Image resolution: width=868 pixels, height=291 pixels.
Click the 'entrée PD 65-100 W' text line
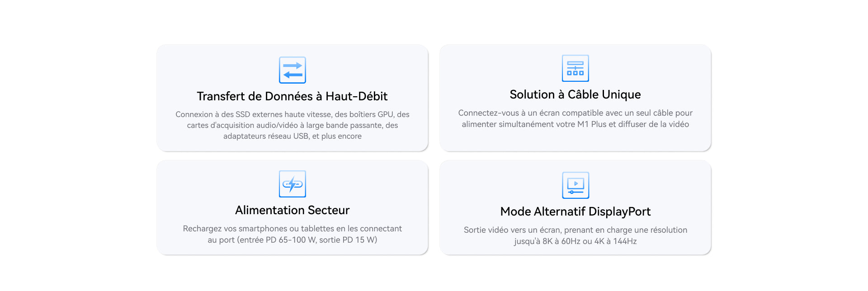[292, 240]
